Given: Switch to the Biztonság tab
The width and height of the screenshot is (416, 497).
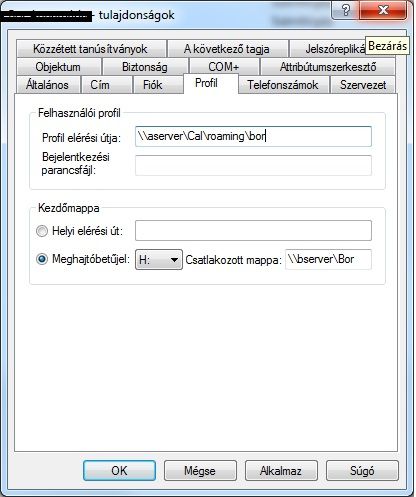Looking at the screenshot, I should pyautogui.click(x=145, y=67).
